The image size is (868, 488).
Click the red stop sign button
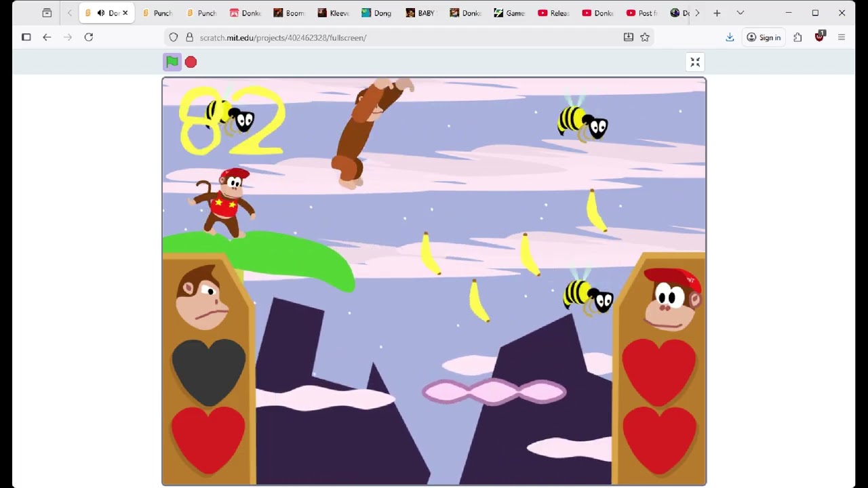point(191,62)
